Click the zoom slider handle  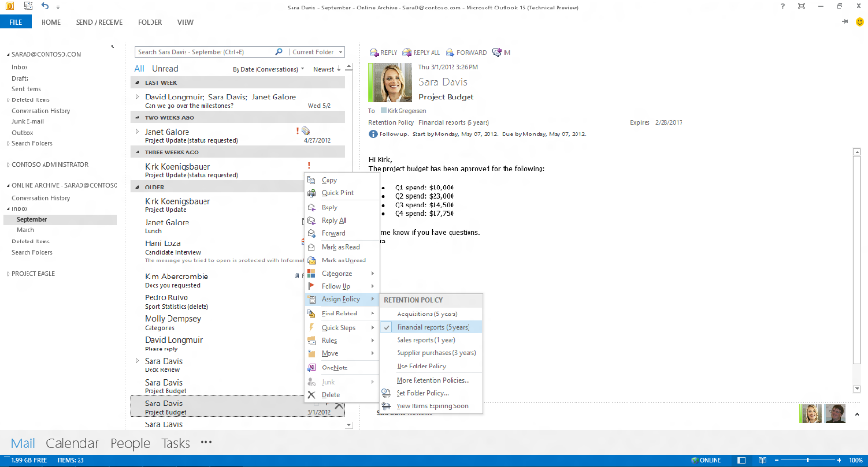[807, 460]
